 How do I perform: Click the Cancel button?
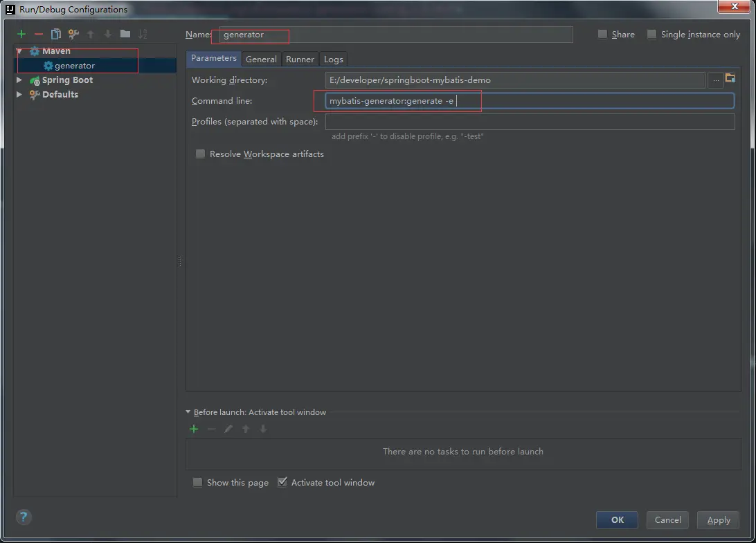pyautogui.click(x=668, y=520)
